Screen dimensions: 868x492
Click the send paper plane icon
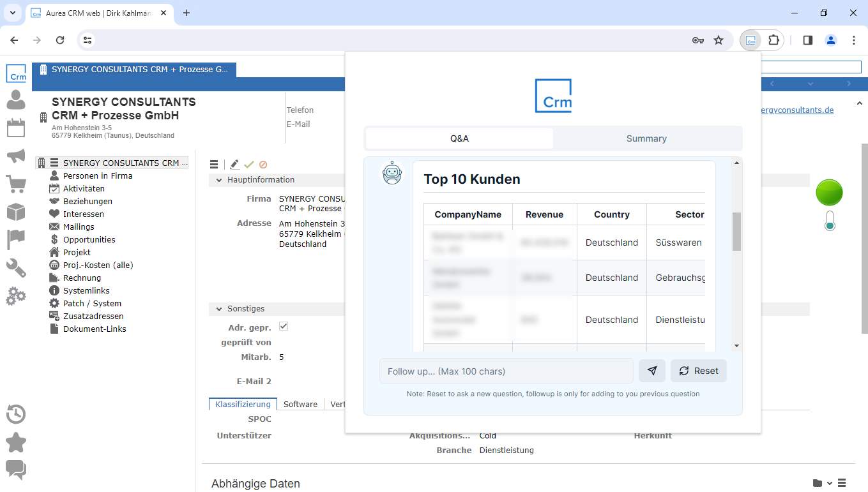click(x=652, y=371)
